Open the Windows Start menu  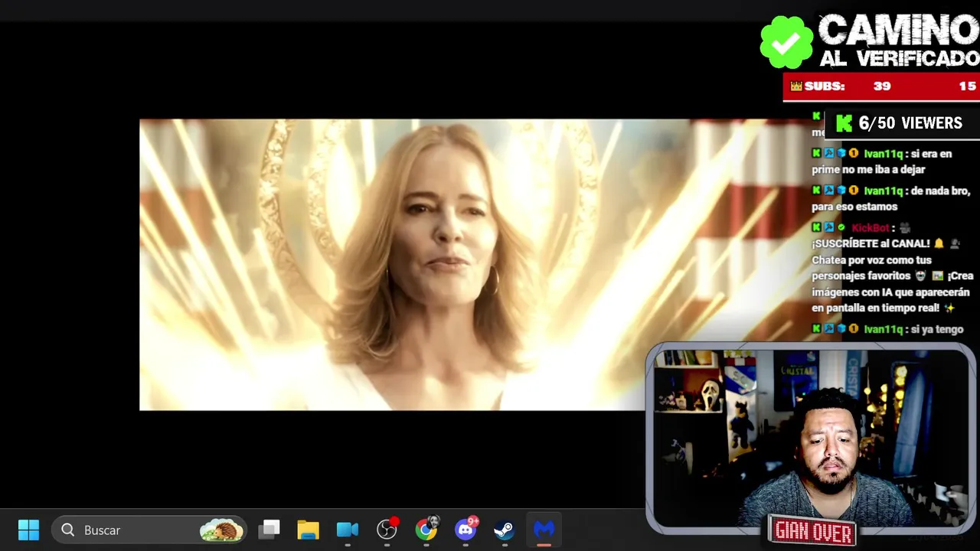[x=28, y=530]
